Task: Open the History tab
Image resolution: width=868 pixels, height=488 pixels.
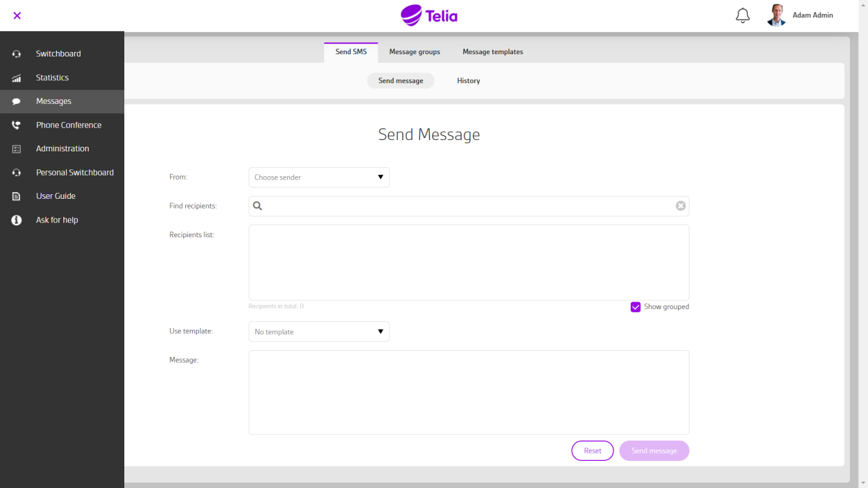Action: pyautogui.click(x=468, y=80)
